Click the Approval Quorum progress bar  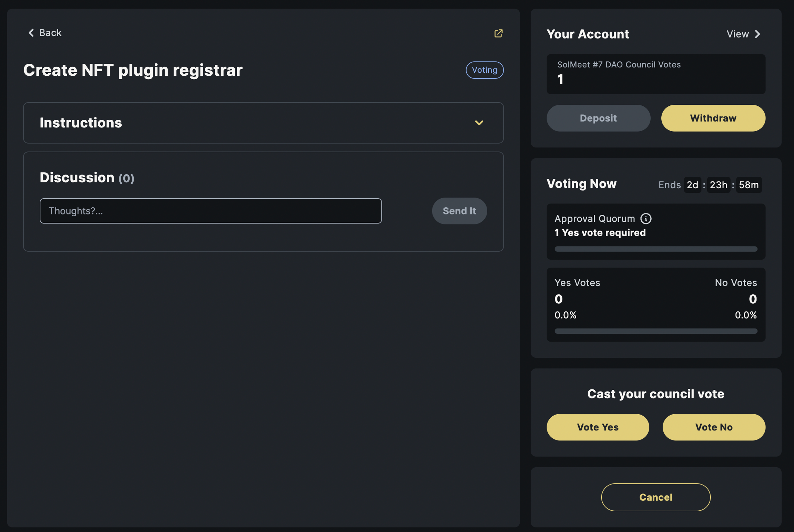[x=656, y=249]
